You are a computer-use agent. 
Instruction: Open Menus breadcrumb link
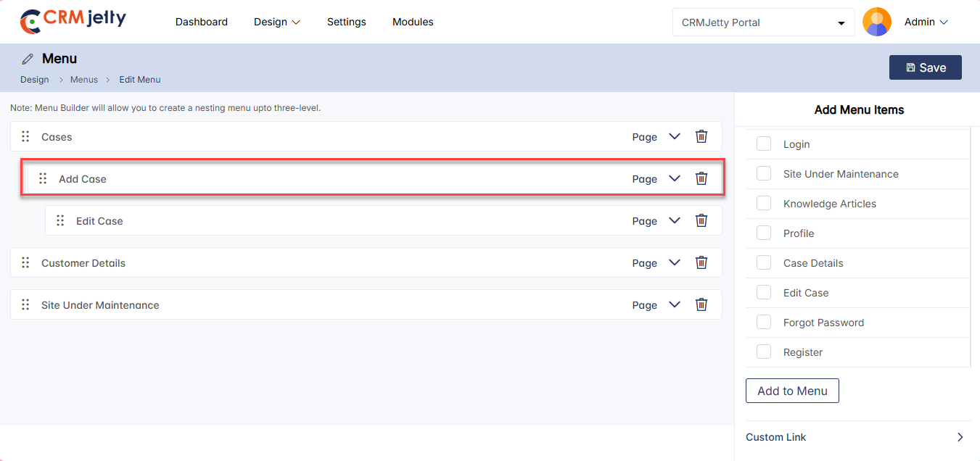coord(84,80)
